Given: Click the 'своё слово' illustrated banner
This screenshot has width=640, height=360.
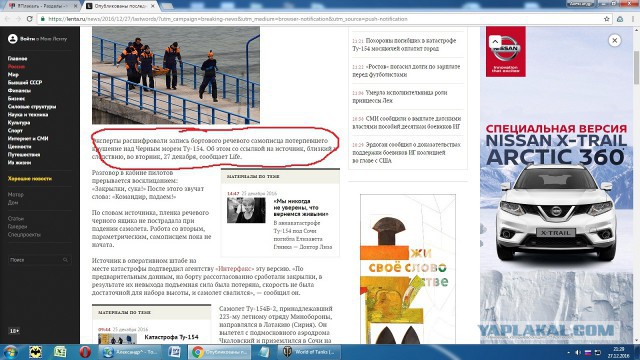Looking at the screenshot, I should [x=407, y=269].
